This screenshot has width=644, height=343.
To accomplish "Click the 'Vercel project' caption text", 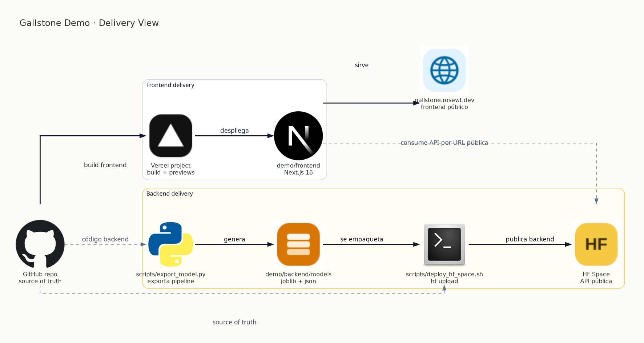I will [x=171, y=165].
